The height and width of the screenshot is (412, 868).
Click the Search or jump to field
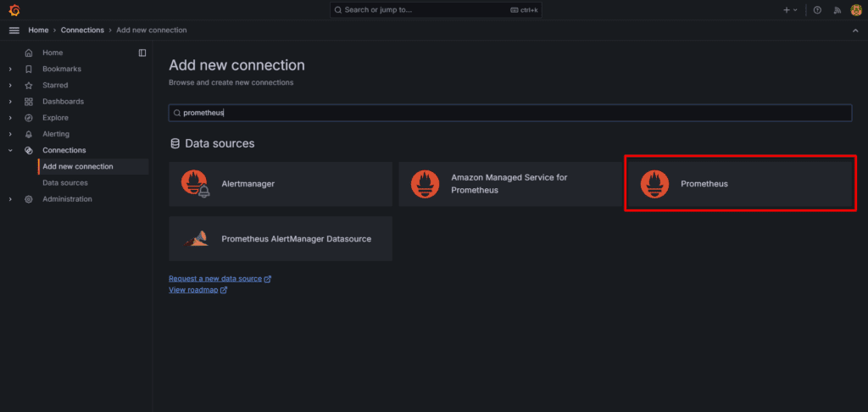pyautogui.click(x=437, y=10)
